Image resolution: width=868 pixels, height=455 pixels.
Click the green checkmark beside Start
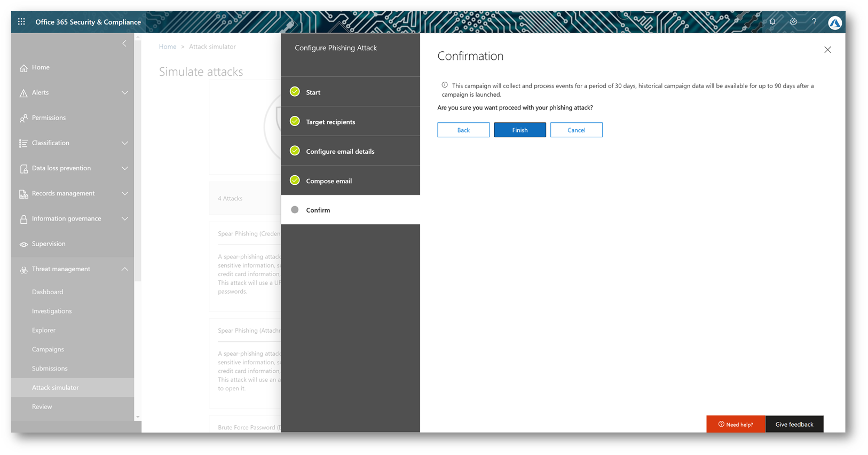295,92
